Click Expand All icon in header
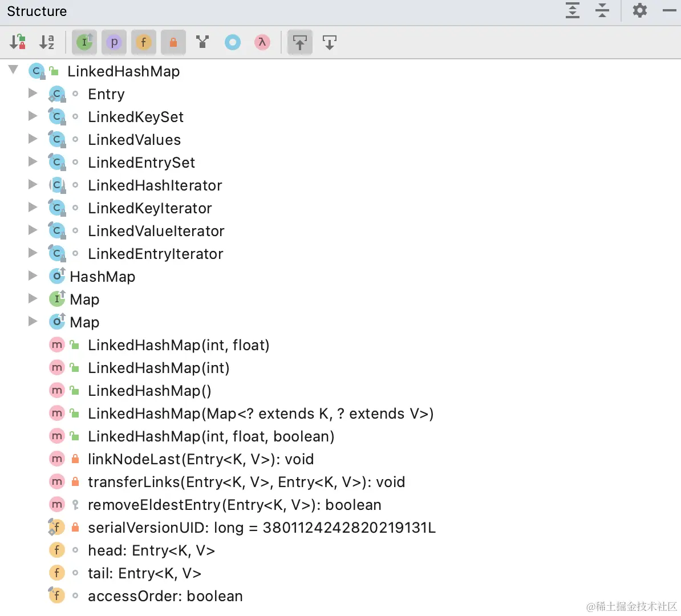 [x=573, y=10]
